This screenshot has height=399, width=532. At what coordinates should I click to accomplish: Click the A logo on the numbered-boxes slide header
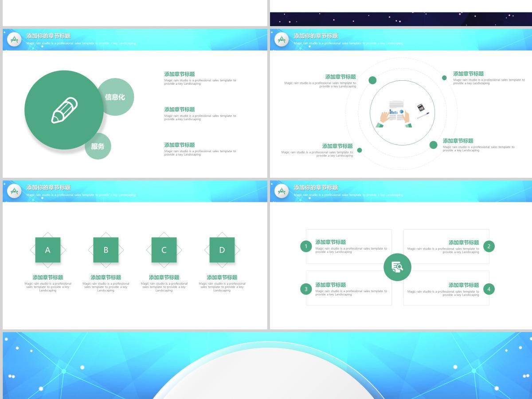click(282, 192)
